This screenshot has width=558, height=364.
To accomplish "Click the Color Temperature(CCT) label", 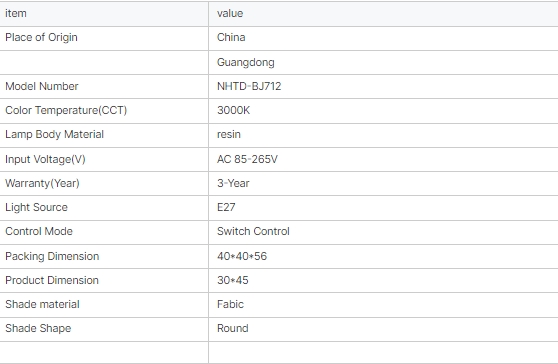I will pos(66,110).
